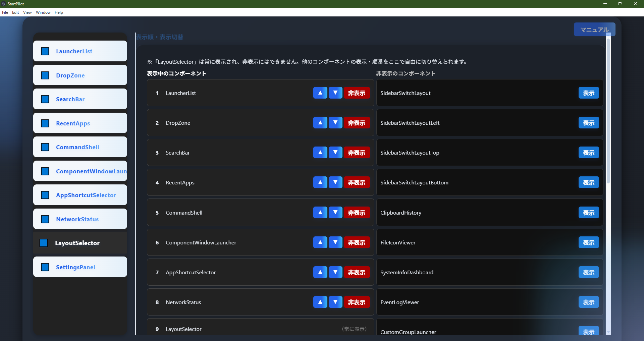The width and height of the screenshot is (644, 341).
Task: Show SidebarSwitchLayout with its 表示 button
Action: pyautogui.click(x=588, y=93)
